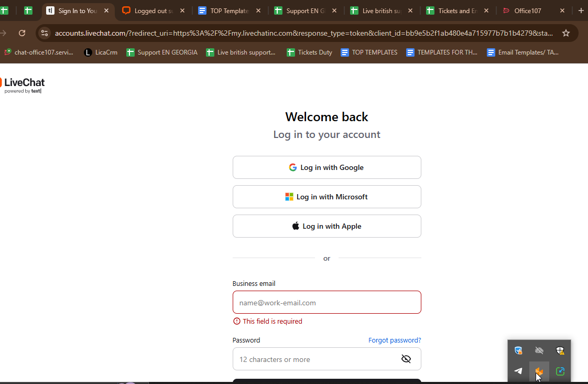
Task: Click the browser address bar URL
Action: pos(304,33)
